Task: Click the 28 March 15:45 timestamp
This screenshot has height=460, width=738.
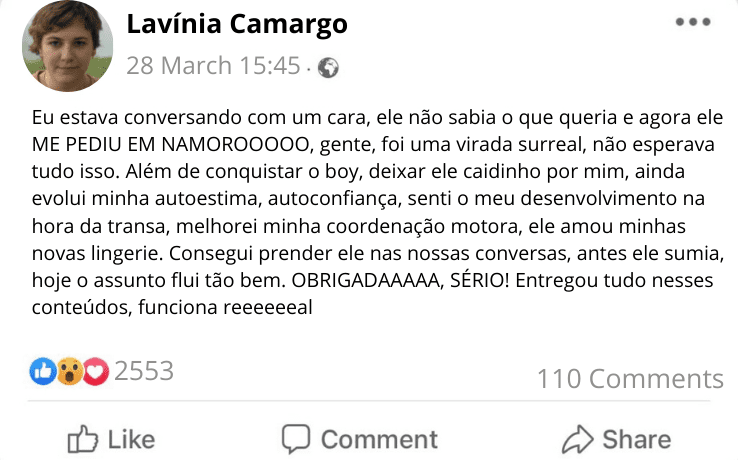Action: point(213,67)
